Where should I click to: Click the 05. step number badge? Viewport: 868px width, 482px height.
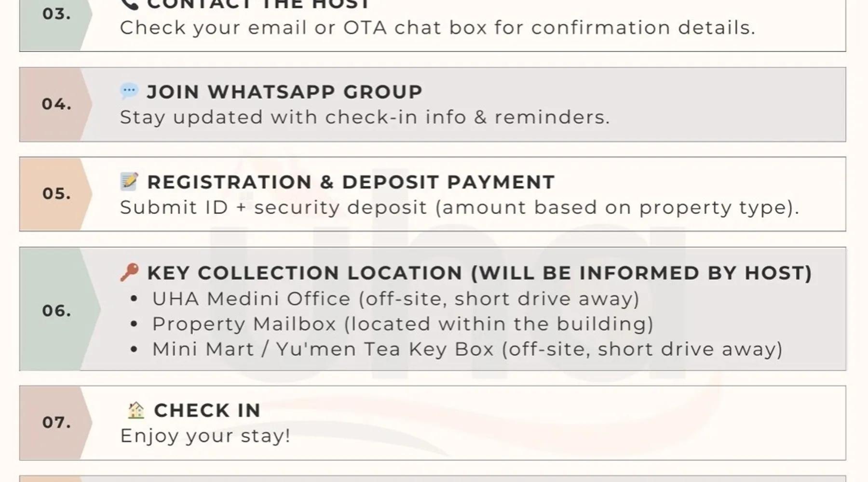click(56, 194)
